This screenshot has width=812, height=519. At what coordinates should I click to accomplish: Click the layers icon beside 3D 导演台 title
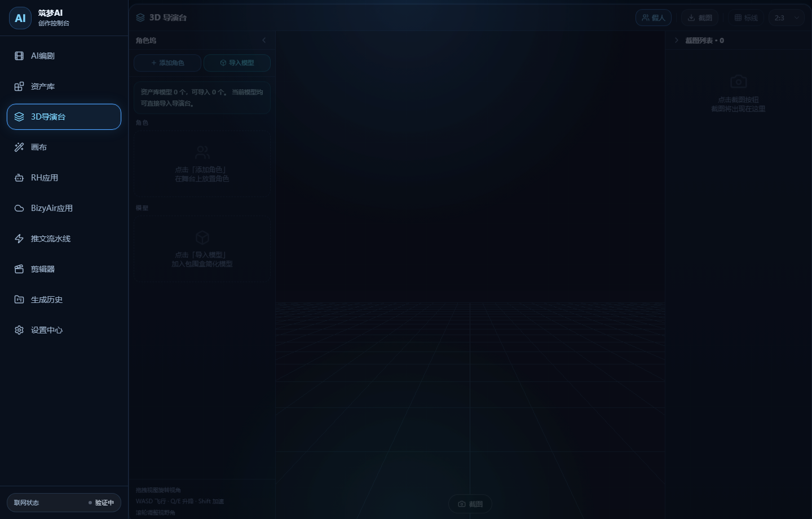140,17
